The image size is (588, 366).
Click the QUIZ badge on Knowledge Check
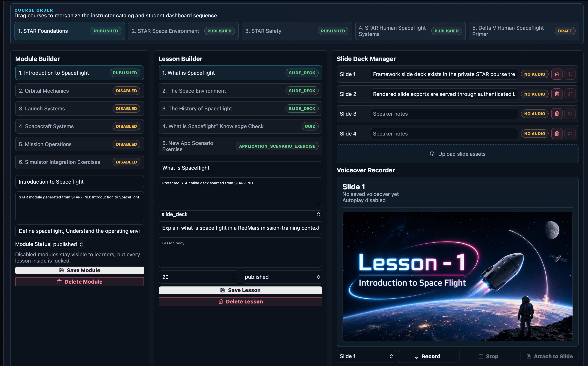click(310, 126)
